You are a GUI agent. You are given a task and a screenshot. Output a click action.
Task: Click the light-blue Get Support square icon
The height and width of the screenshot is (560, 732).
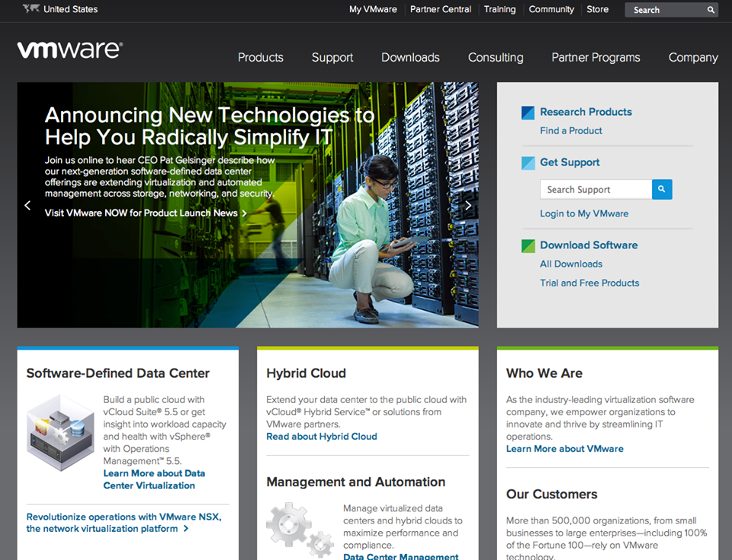528,163
